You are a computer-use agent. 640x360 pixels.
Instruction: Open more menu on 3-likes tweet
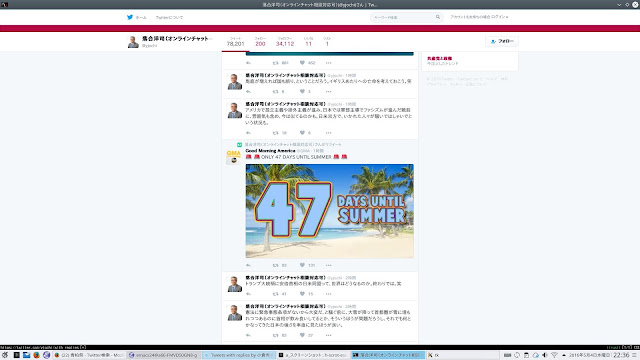329,91
